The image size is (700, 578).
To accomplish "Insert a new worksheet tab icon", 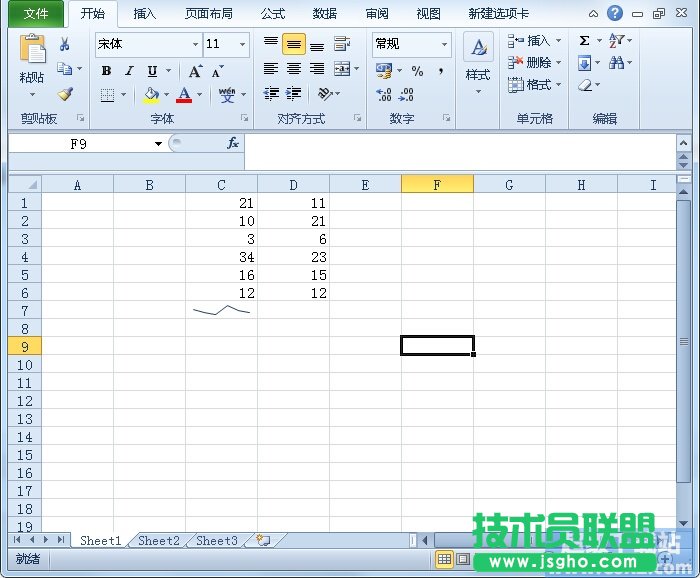I will [x=263, y=540].
